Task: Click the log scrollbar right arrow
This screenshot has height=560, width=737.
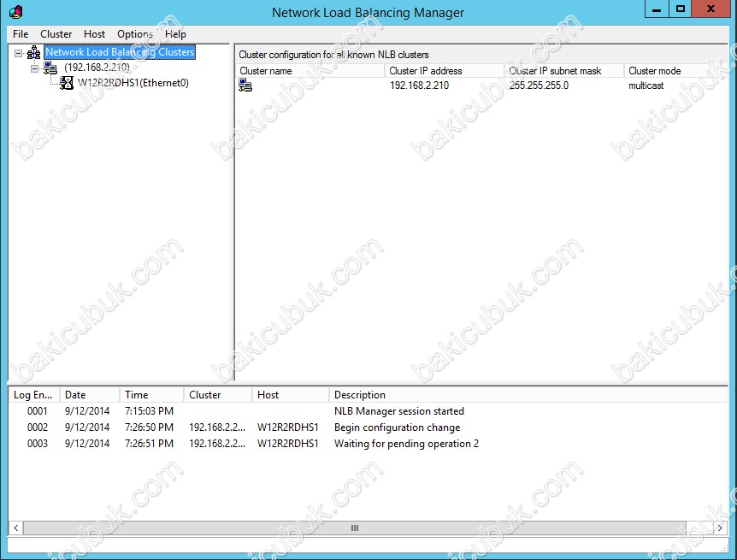Action: 720,528
